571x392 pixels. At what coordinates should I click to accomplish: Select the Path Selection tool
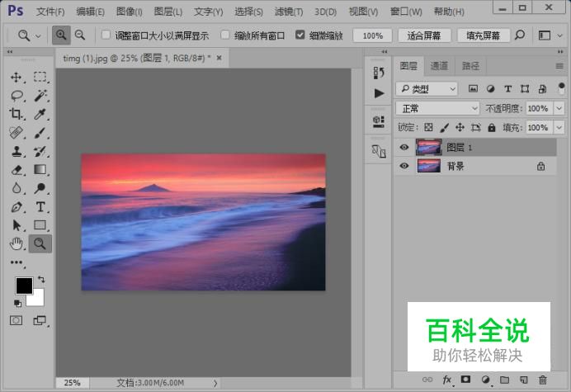click(x=16, y=225)
